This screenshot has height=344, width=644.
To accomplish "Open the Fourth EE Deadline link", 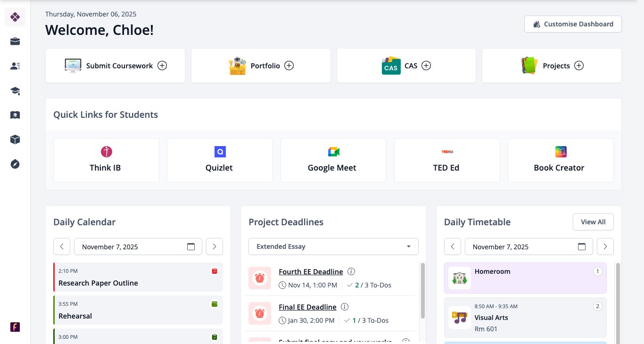I will click(x=311, y=271).
